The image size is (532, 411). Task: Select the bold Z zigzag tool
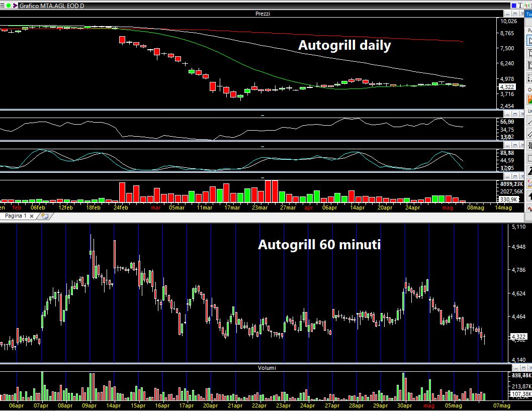(529, 171)
